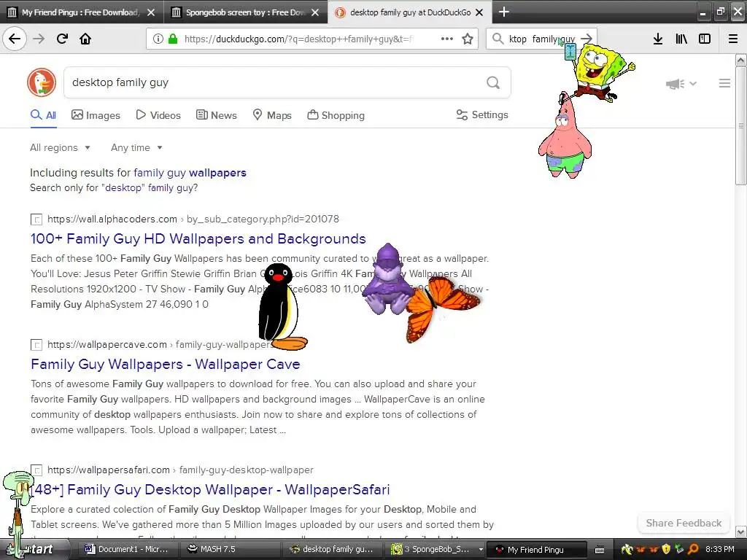Image resolution: width=747 pixels, height=560 pixels.
Task: Click the family guy wallpapers suggestion
Action: pyautogui.click(x=190, y=173)
